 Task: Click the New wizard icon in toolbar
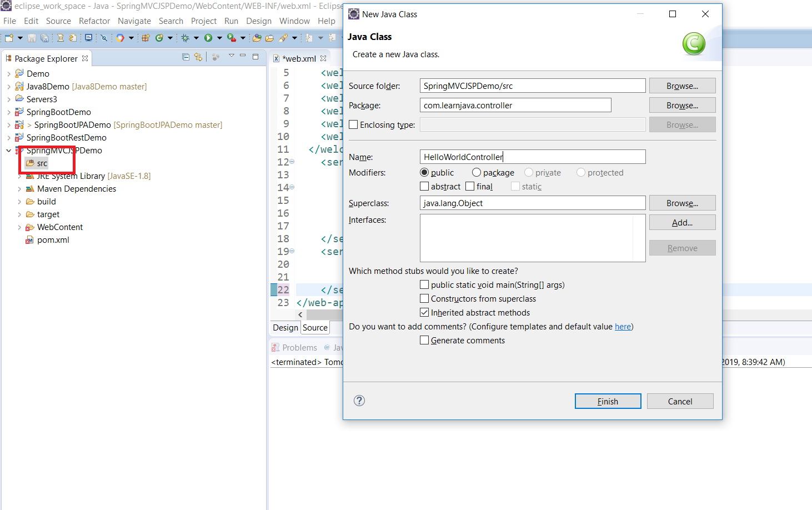(x=9, y=38)
